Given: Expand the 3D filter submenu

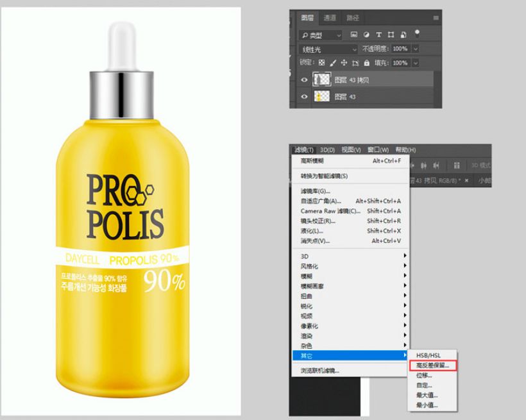Looking at the screenshot, I should click(x=350, y=256).
